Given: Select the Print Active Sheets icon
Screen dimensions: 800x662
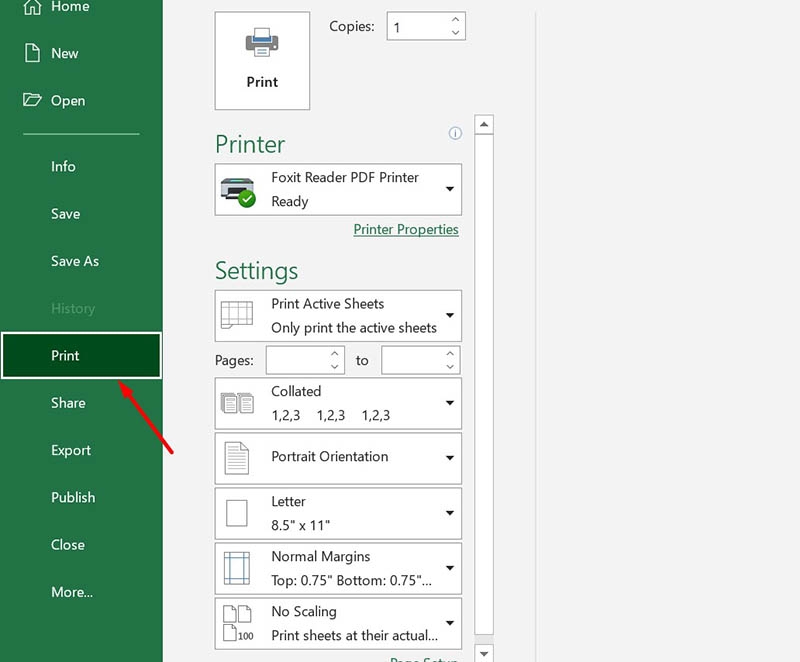Looking at the screenshot, I should coord(240,315).
